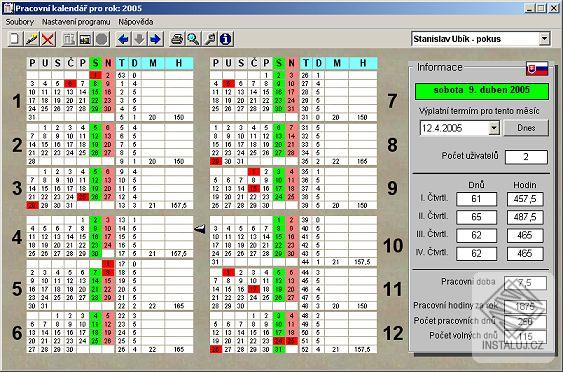Click the new blank document icon
563x372 pixels.
pyautogui.click(x=14, y=39)
